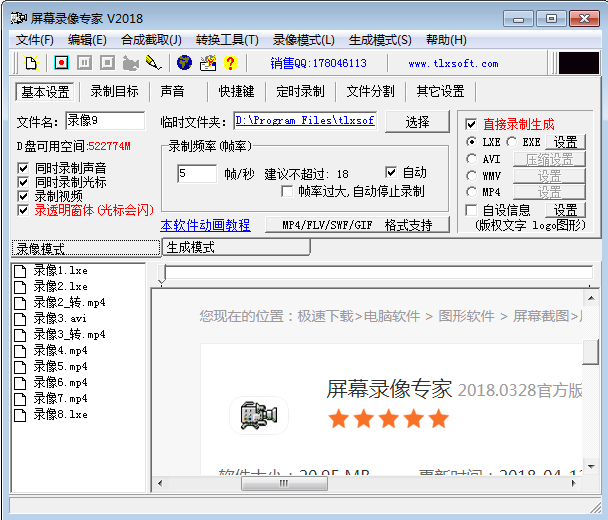The image size is (608, 520).
Task: Enable 自设信息 checkbox
Action: click(471, 211)
